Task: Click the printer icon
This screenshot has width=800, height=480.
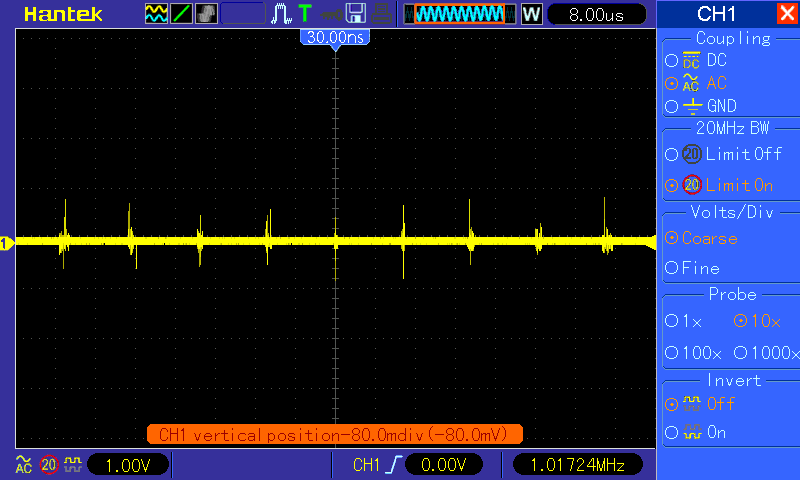Action: click(x=381, y=14)
